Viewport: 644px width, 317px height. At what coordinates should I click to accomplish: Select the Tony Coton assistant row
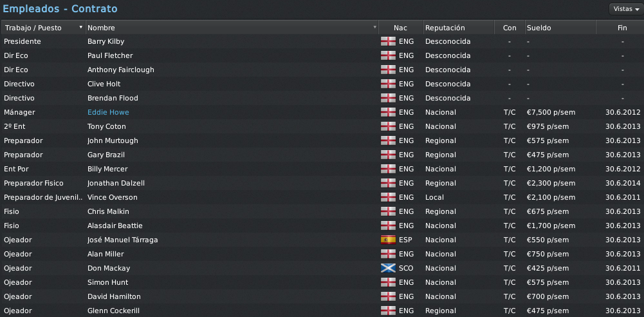point(322,126)
